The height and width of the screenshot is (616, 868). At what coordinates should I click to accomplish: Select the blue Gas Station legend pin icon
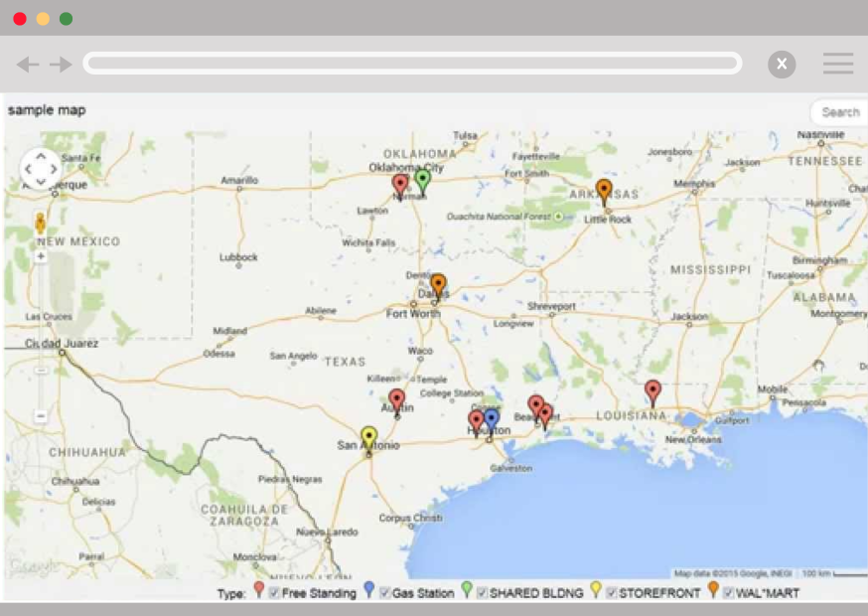point(367,590)
